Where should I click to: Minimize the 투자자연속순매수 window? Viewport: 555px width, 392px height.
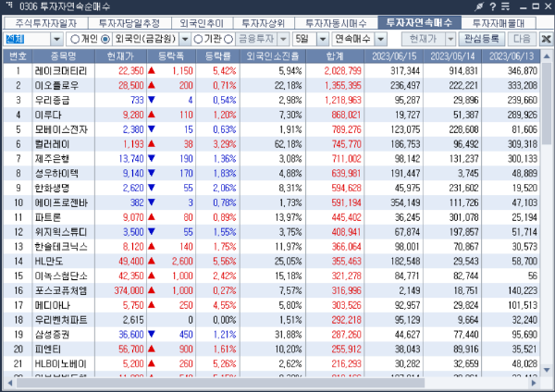click(x=524, y=7)
